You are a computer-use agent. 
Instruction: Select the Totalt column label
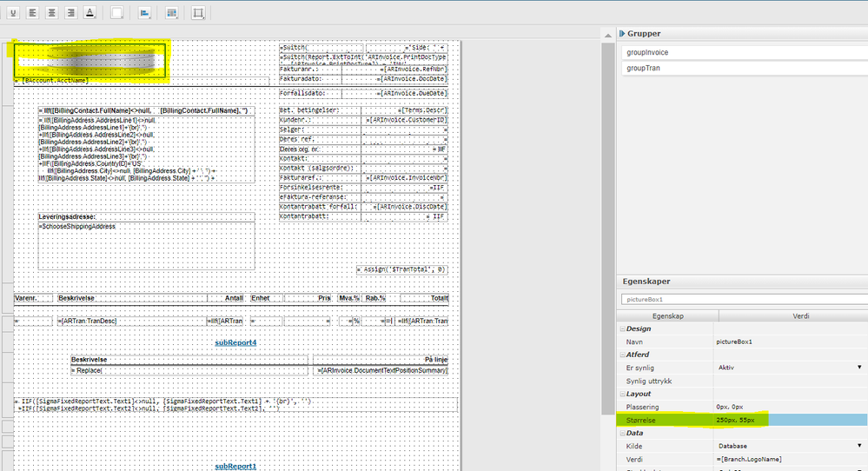click(x=424, y=298)
